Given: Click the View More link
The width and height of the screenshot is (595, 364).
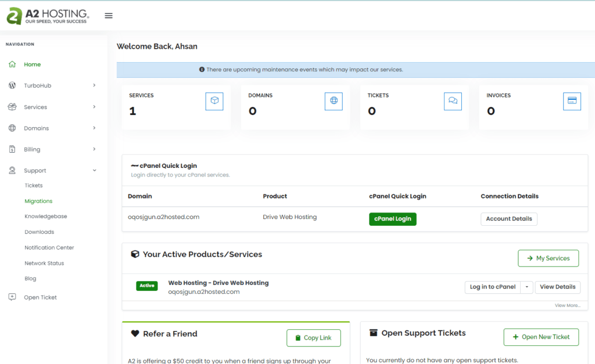Looking at the screenshot, I should point(567,305).
